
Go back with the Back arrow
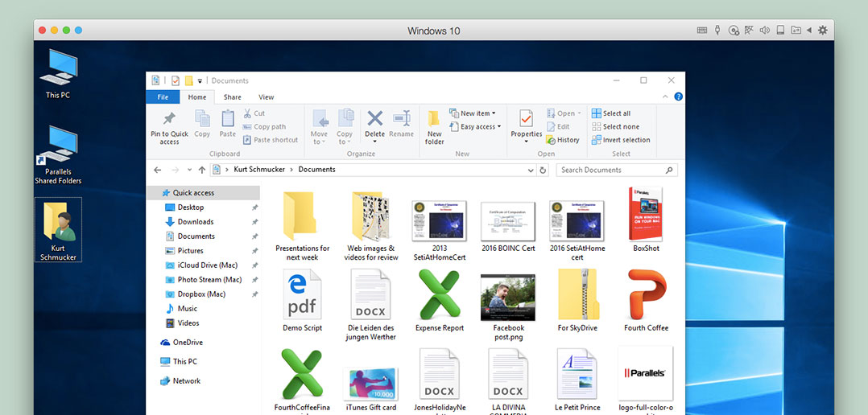click(x=158, y=171)
